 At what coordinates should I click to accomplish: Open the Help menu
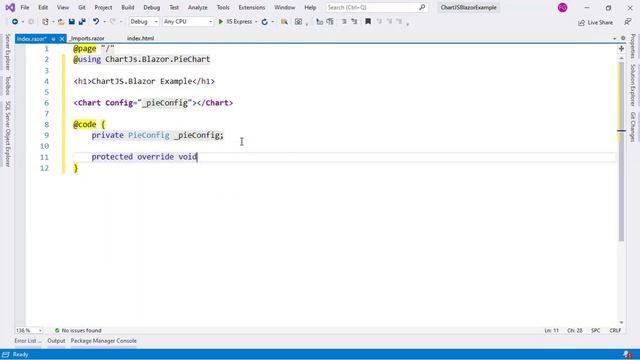310,7
